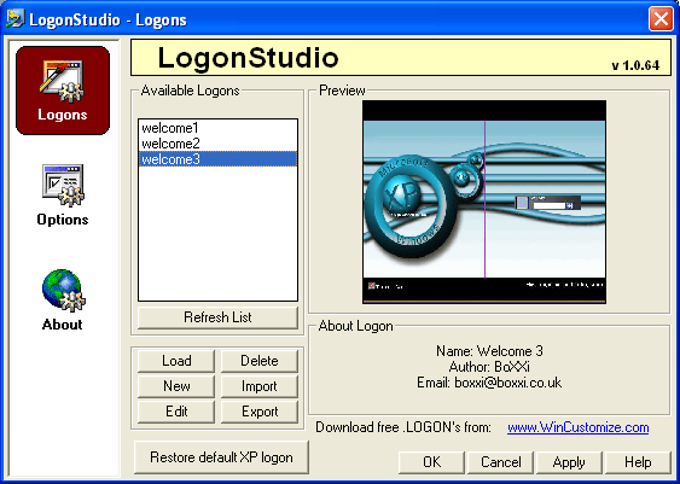Load the selected logon
This screenshot has height=484, width=680.
(176, 361)
